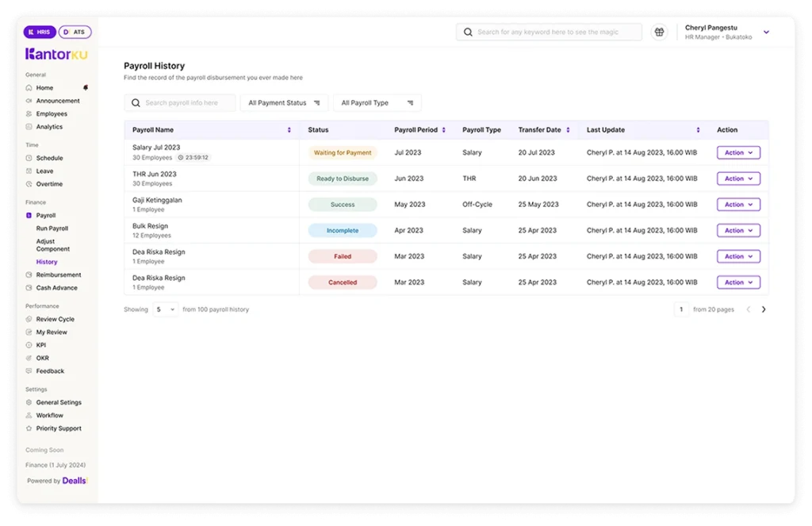This screenshot has width=812, height=526.
Task: Click the gift box icon near the search bar
Action: [x=659, y=32]
